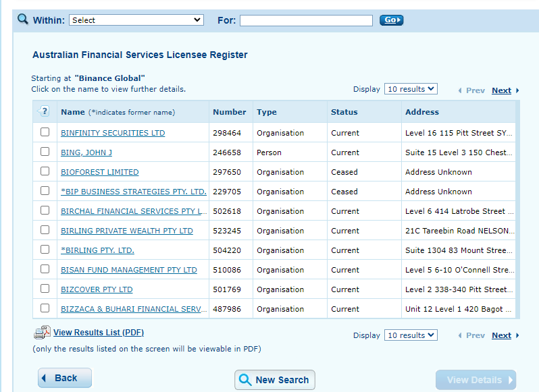Click the Back button
Screen dimensions: 539x392
[x=65, y=378]
